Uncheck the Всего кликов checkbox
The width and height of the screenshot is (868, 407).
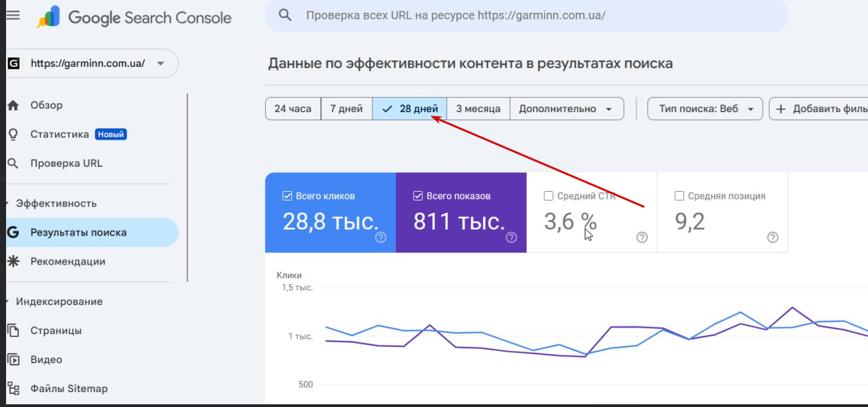(x=287, y=196)
